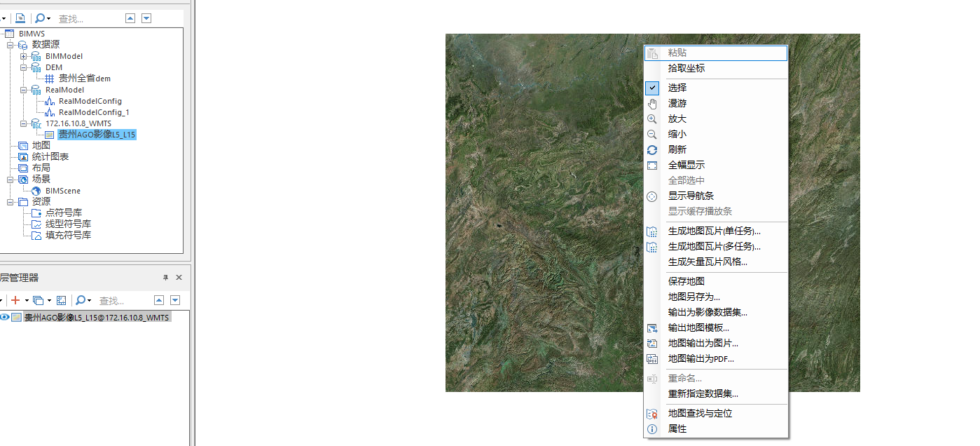Choose 输出为影像数据集... menu entry
Image resolution: width=980 pixels, height=446 pixels.
point(716,312)
